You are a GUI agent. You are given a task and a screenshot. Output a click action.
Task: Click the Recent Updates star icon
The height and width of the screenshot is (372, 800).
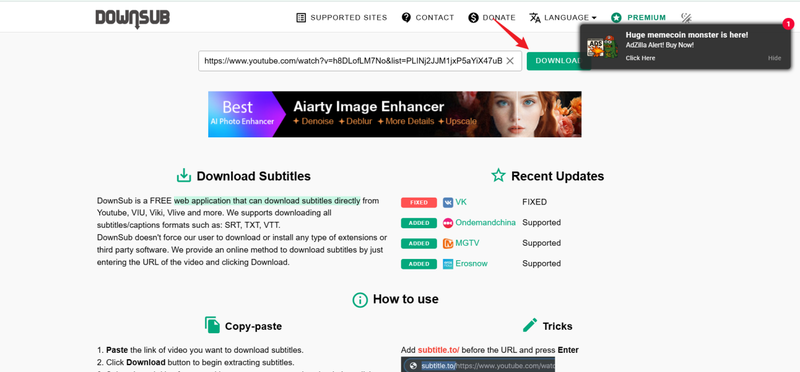pos(498,176)
